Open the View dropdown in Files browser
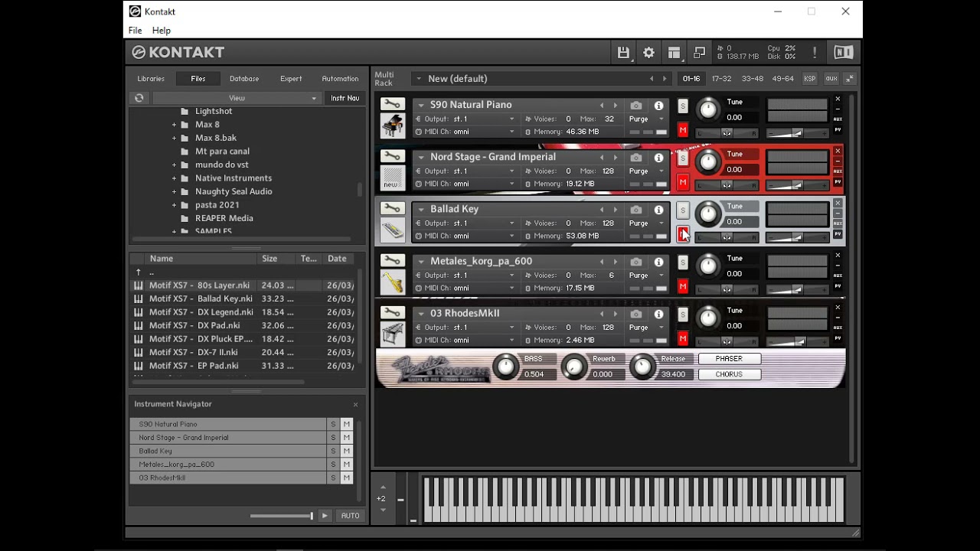The width and height of the screenshot is (980, 551). (237, 98)
